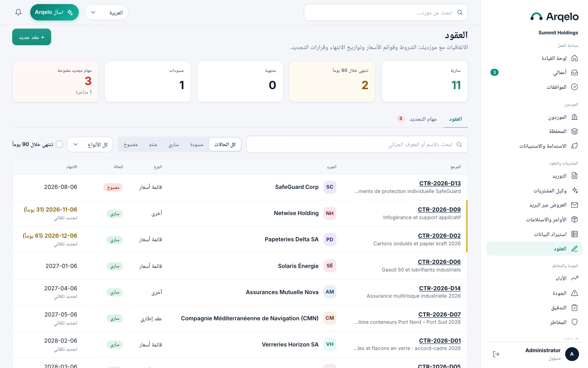Open contract link CTR-2026-D09
The width and height of the screenshot is (588, 368).
coord(439,210)
